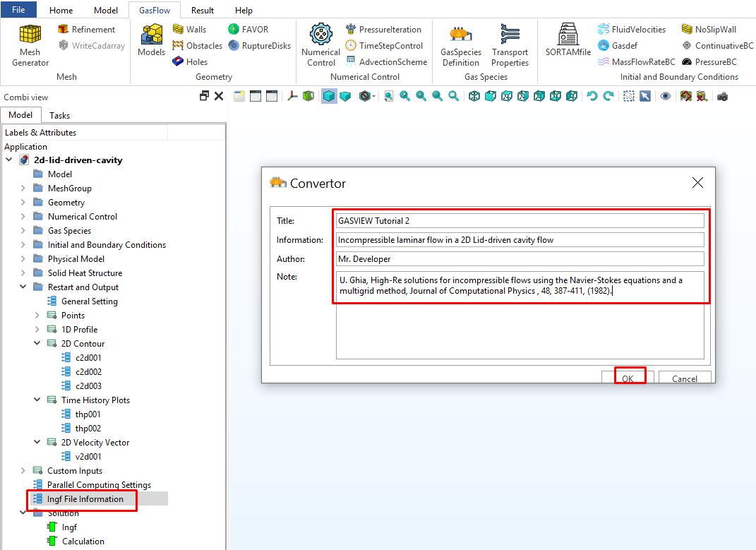Click the camera snapshot icon in toolbar
The image size is (756, 550).
(722, 96)
